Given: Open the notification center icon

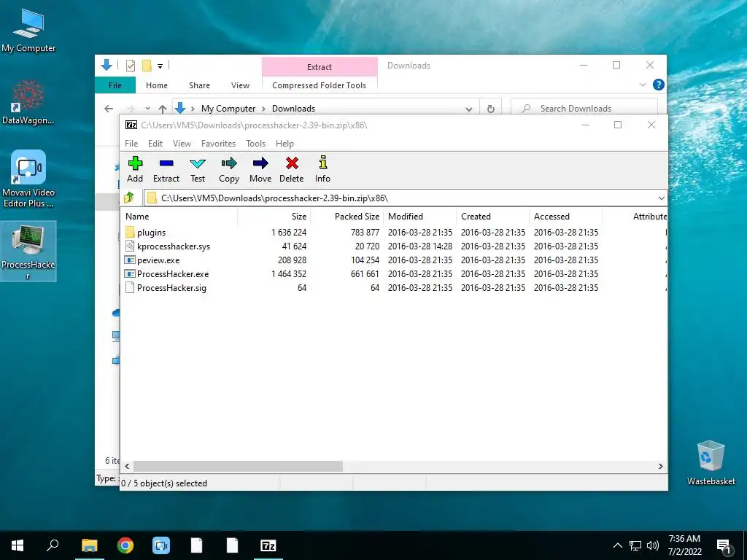Looking at the screenshot, I should click(x=724, y=546).
